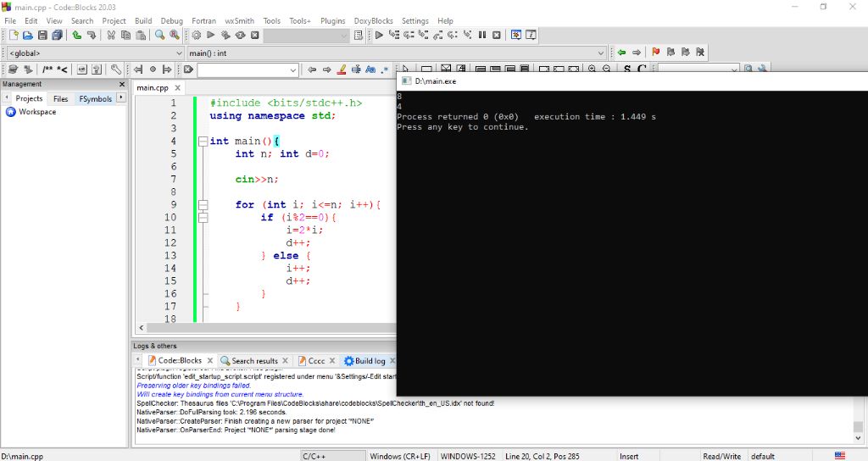Viewport: 868px width, 461px height.
Task: Abort the build with the stop icon
Action: (254, 35)
